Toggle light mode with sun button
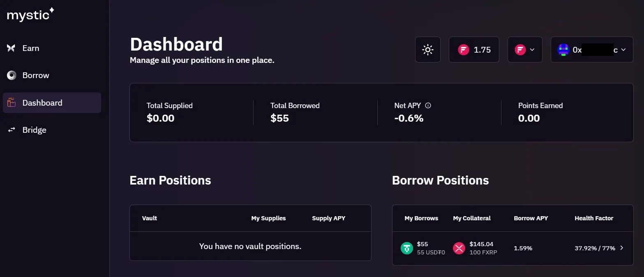The image size is (644, 277). [428, 50]
